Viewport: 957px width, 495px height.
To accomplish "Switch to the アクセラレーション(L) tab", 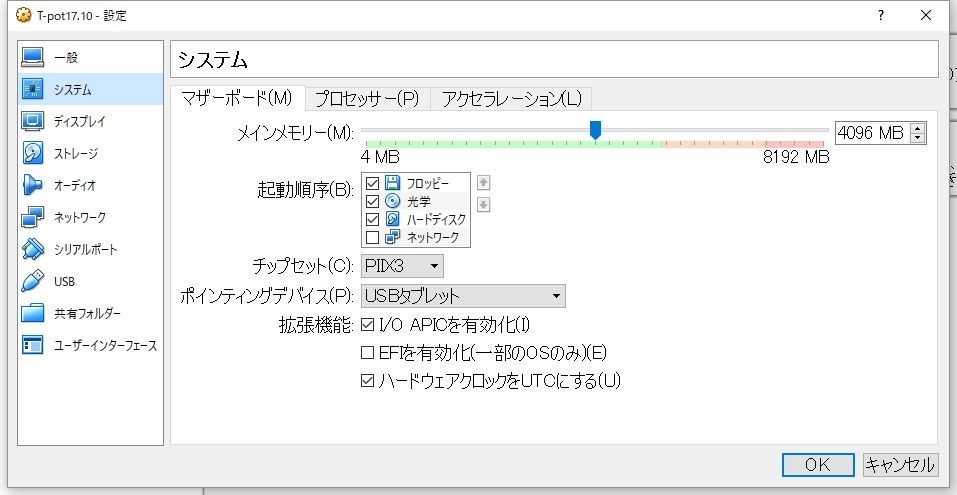I will point(511,99).
